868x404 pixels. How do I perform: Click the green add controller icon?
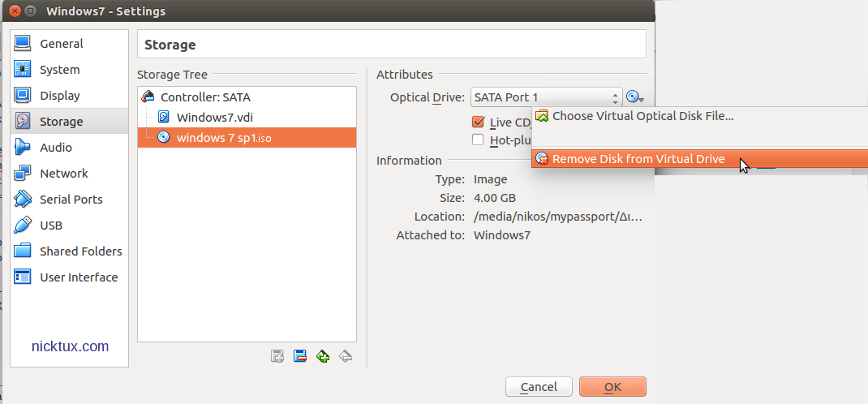[323, 355]
